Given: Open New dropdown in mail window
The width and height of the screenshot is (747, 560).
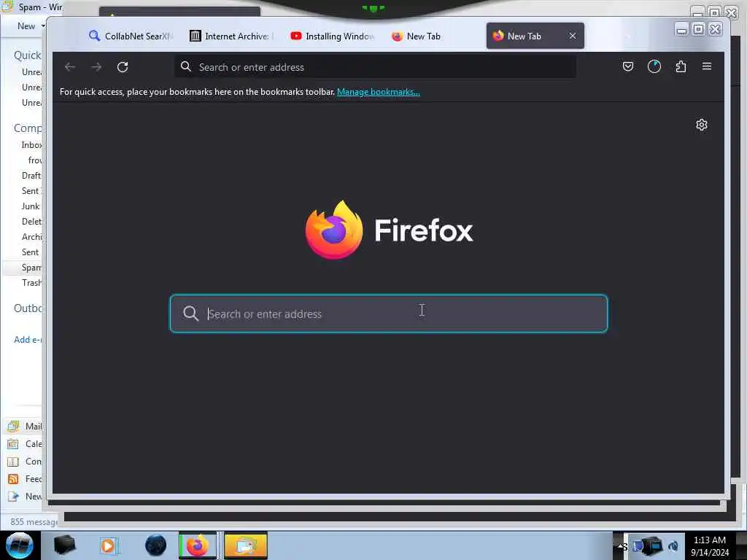Looking at the screenshot, I should (31, 26).
